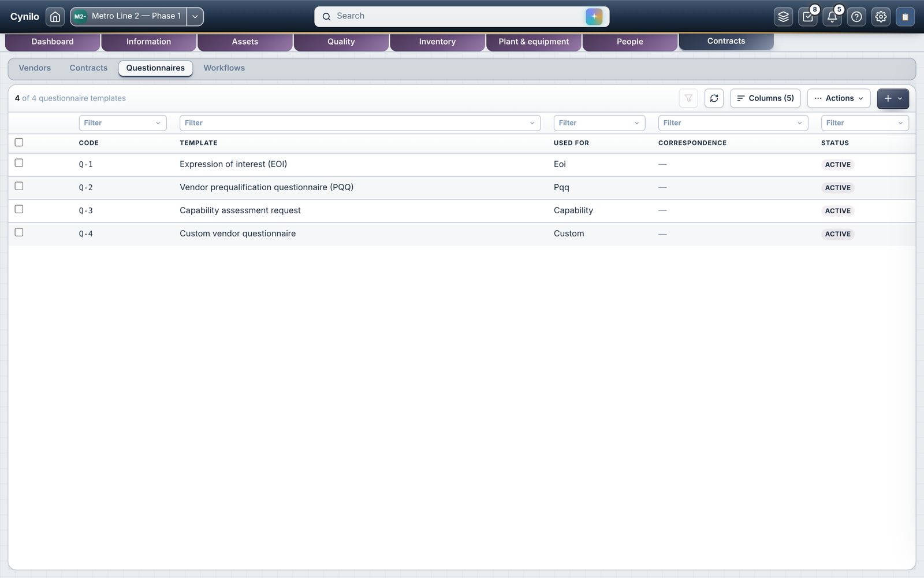Viewport: 924px width, 578px height.
Task: Tick the checkbox for Q-1
Action: pyautogui.click(x=19, y=163)
